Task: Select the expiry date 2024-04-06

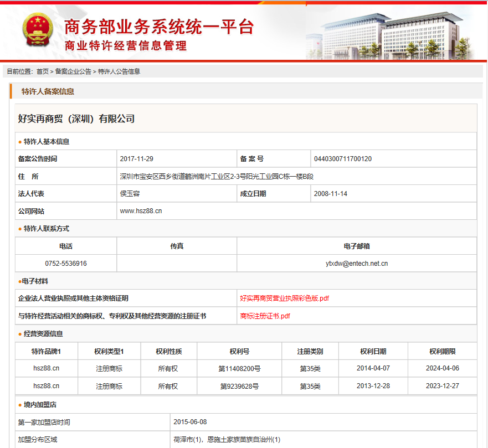Action: click(x=443, y=368)
